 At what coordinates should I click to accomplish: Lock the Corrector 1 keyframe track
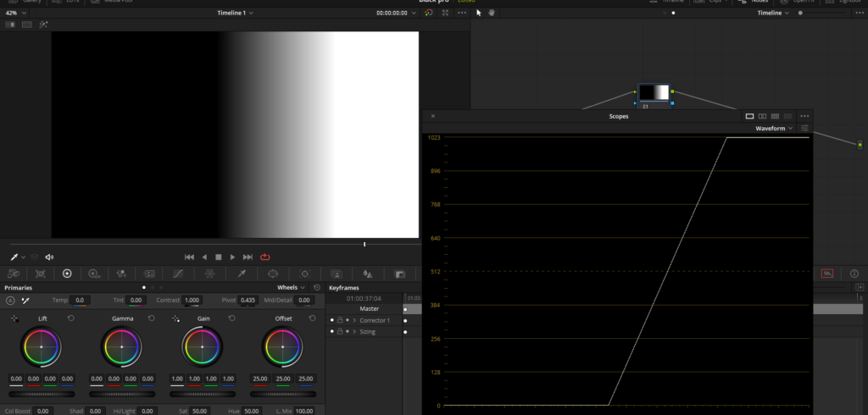340,320
